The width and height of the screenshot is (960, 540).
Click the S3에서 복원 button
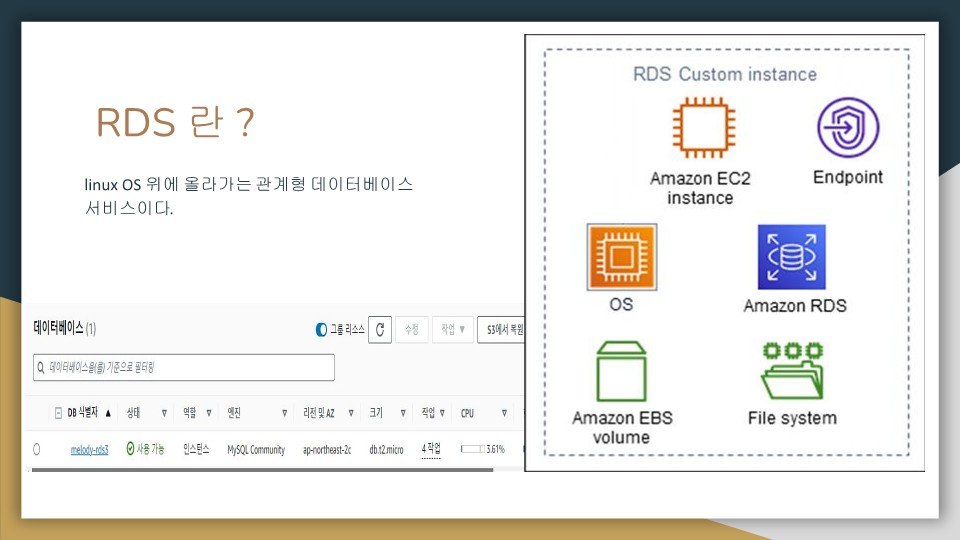pos(501,329)
